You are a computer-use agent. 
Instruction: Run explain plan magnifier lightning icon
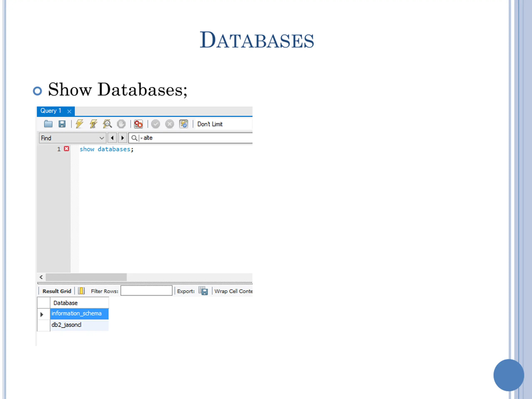107,124
